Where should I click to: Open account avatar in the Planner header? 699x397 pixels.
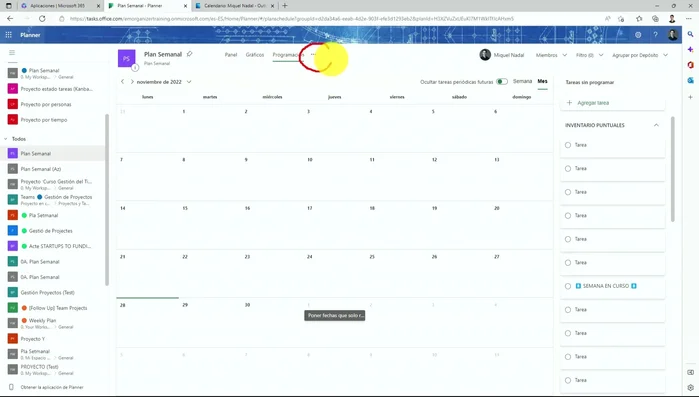(673, 35)
